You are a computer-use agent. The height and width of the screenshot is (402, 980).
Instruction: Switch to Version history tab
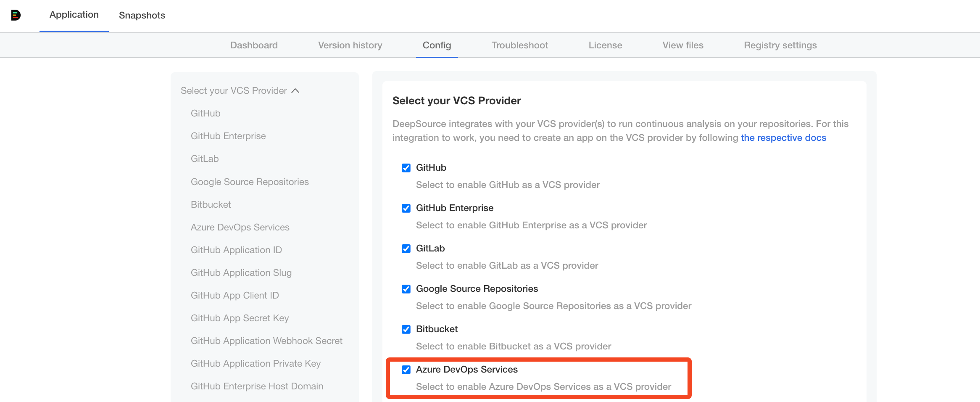[350, 45]
